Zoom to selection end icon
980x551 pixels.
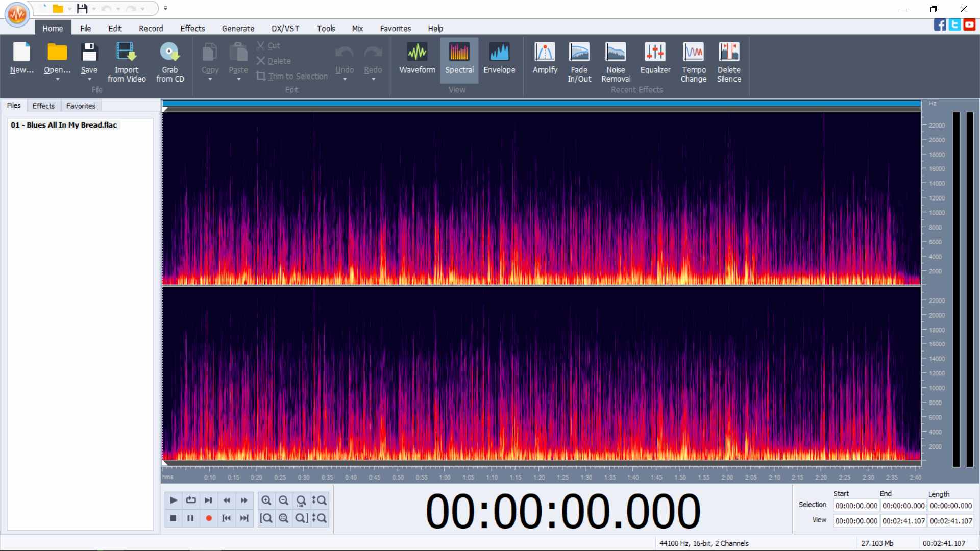301,518
